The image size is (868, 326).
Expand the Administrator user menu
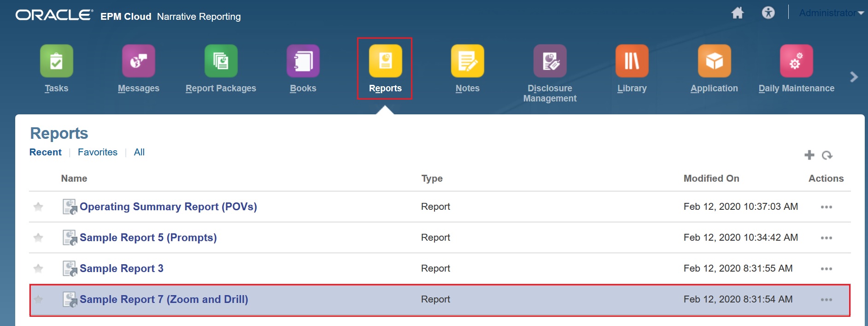(x=831, y=13)
